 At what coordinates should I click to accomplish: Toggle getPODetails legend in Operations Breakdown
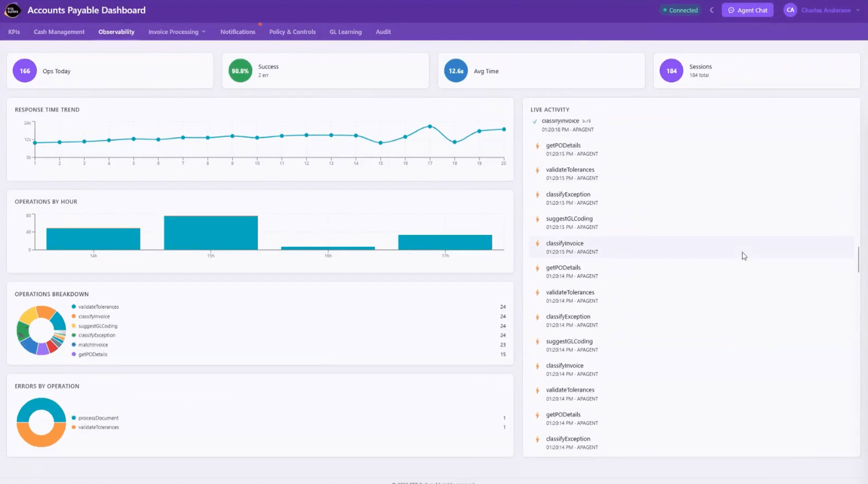coord(90,354)
